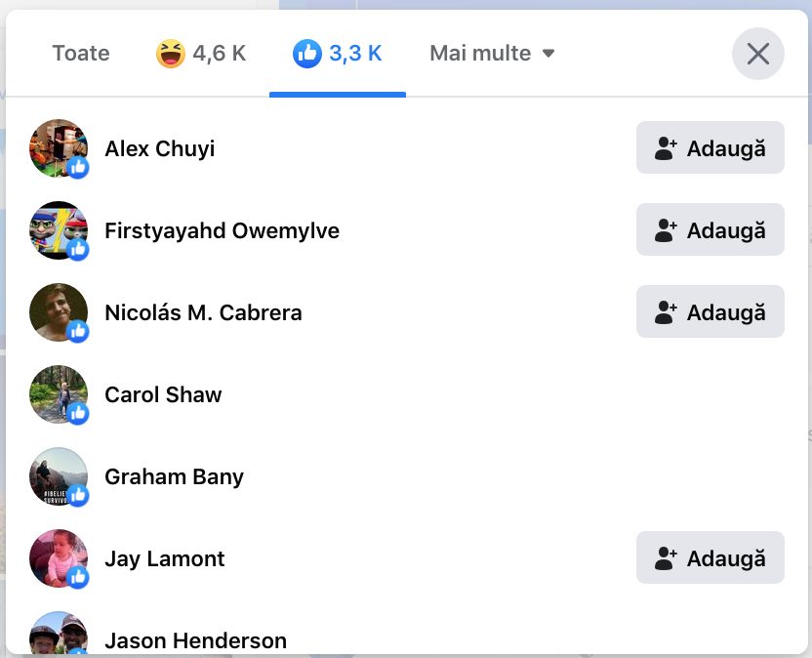The width and height of the screenshot is (812, 658).
Task: Click the Alex Chuyi name link
Action: click(159, 149)
